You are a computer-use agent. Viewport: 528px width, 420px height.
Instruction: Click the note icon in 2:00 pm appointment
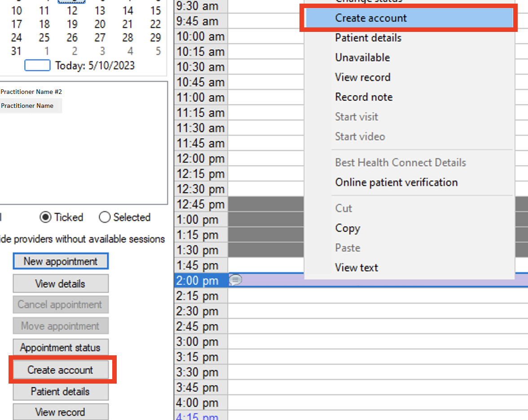(x=236, y=280)
